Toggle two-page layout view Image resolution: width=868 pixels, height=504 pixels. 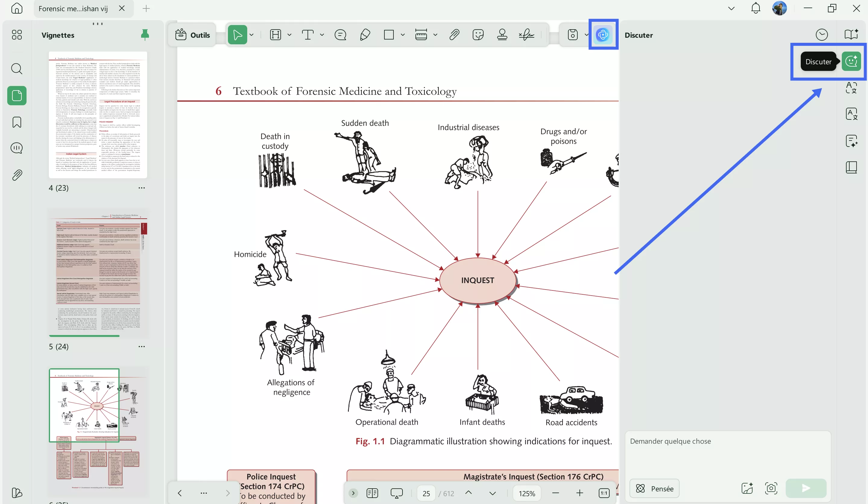pos(372,493)
